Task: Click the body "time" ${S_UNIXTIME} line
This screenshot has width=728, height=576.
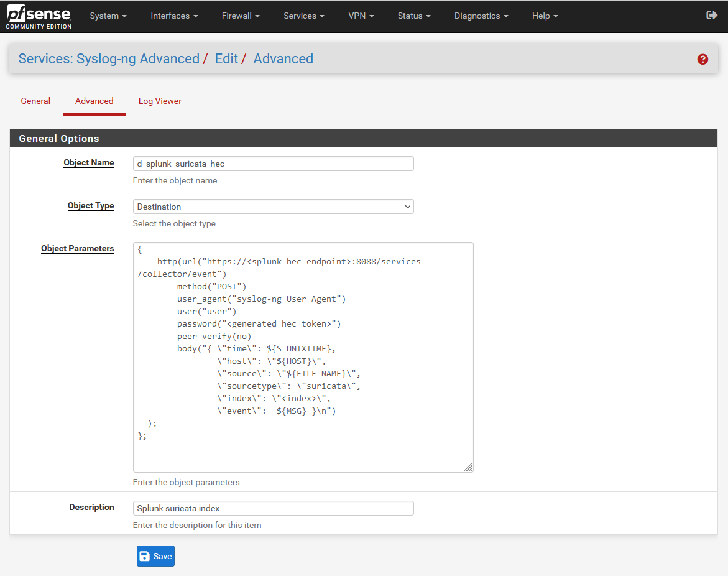Action: [x=256, y=349]
